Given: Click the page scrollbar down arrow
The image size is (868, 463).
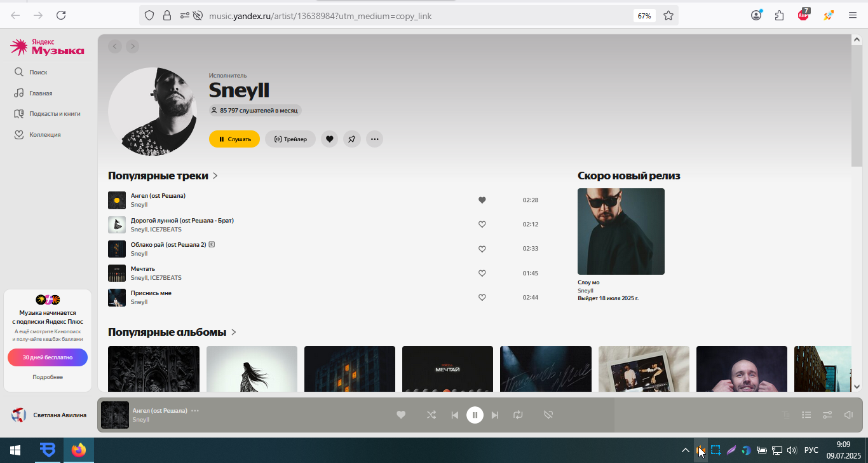Looking at the screenshot, I should tap(857, 386).
